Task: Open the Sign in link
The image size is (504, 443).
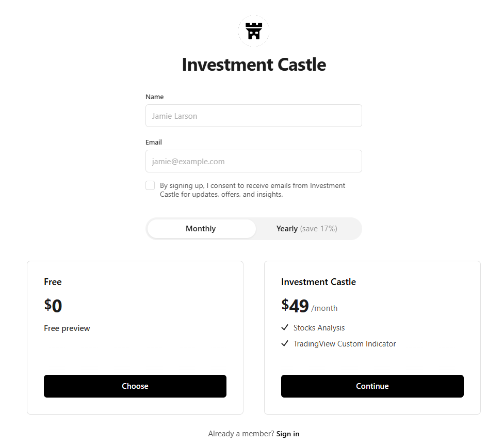Action: pyautogui.click(x=288, y=434)
